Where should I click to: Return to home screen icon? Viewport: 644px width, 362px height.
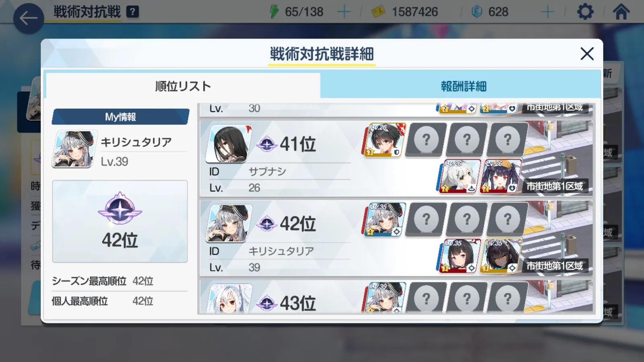621,12
